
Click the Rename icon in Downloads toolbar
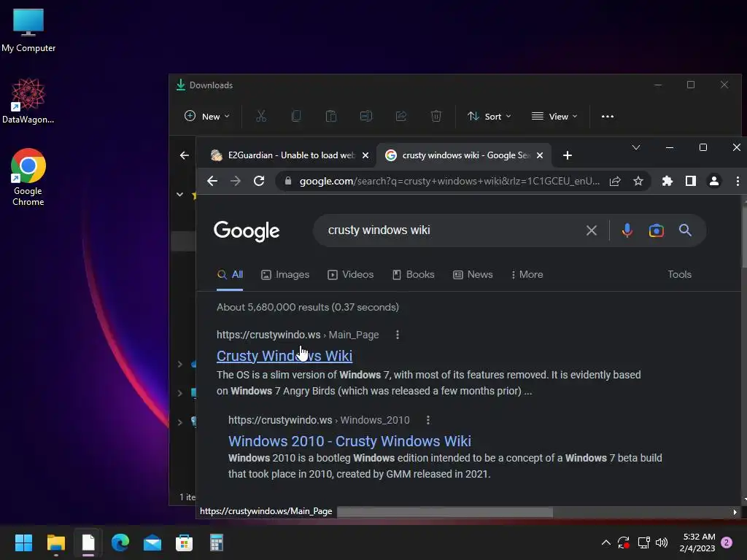pyautogui.click(x=366, y=116)
